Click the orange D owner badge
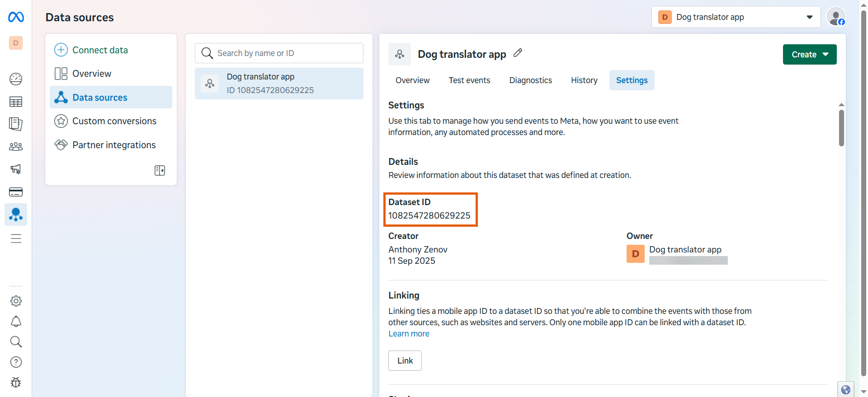The width and height of the screenshot is (868, 397). tap(636, 254)
